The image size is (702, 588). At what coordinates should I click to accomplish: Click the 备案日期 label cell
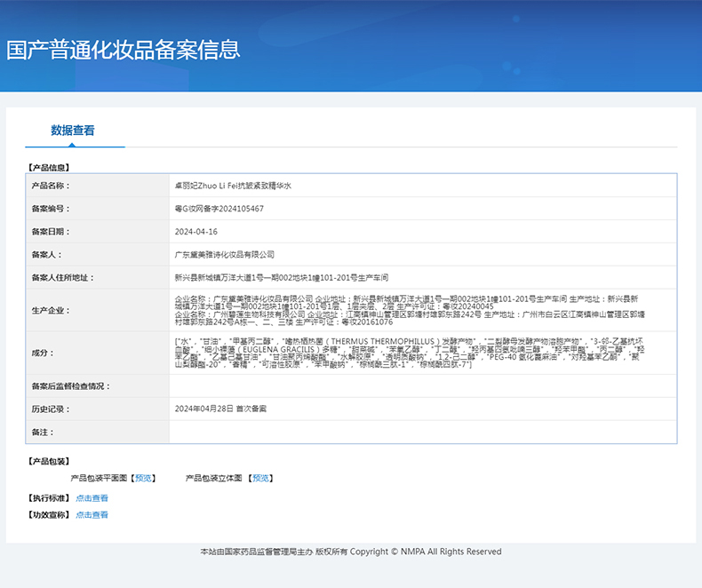98,231
